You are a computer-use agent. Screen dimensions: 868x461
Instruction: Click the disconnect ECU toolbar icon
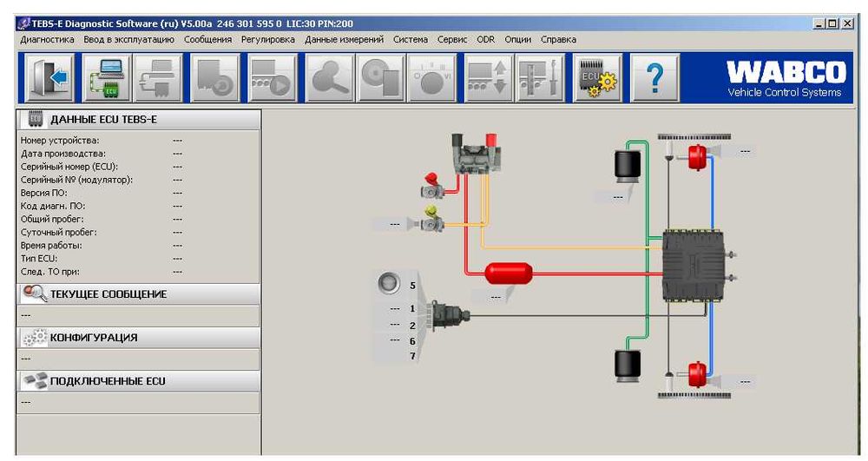(x=157, y=77)
